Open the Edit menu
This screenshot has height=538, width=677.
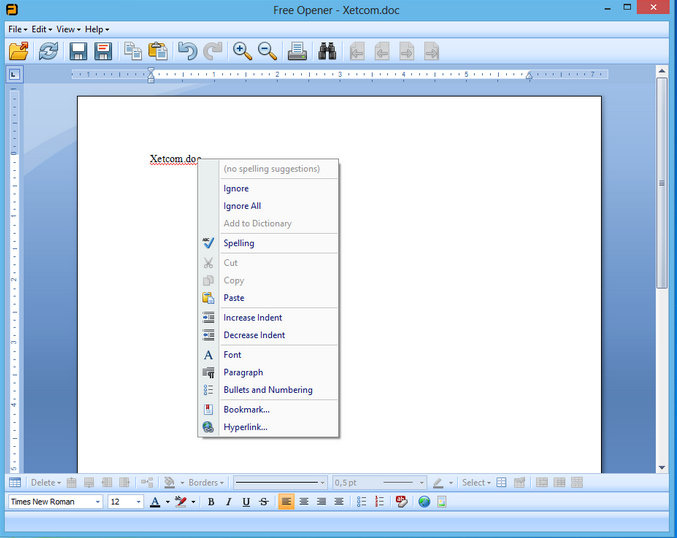point(41,29)
